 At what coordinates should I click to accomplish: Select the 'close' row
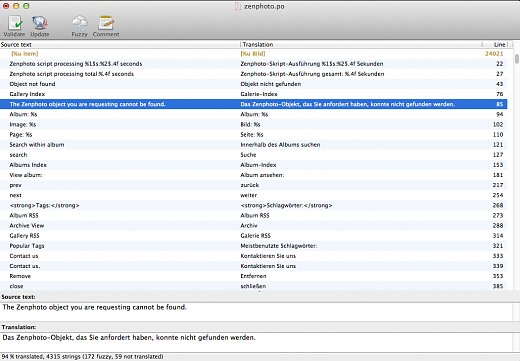[x=254, y=286]
